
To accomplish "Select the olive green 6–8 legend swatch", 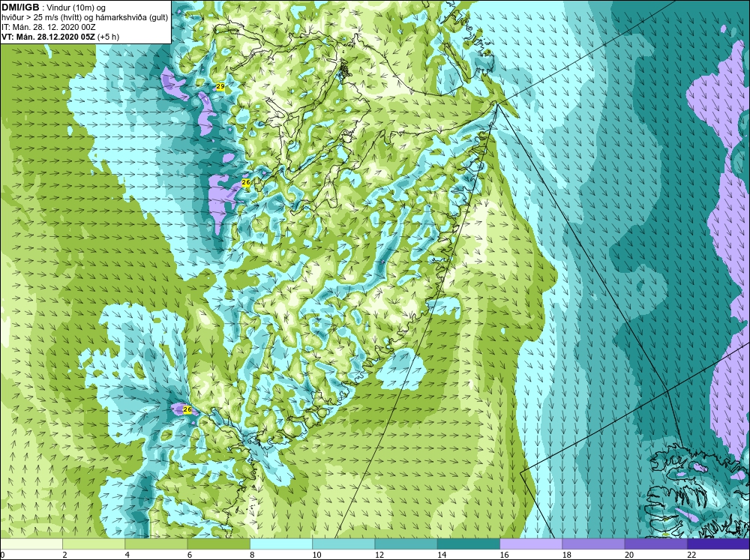I will (218, 544).
